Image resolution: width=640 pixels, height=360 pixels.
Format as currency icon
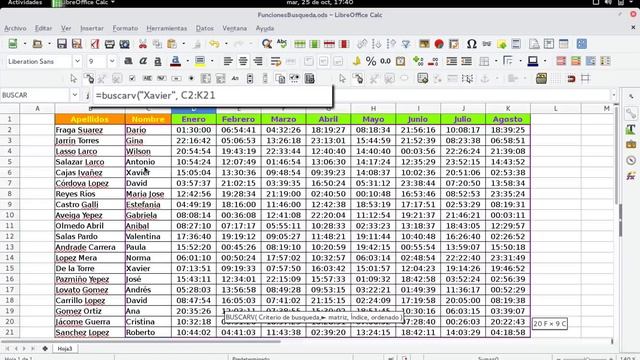pyautogui.click(x=356, y=61)
